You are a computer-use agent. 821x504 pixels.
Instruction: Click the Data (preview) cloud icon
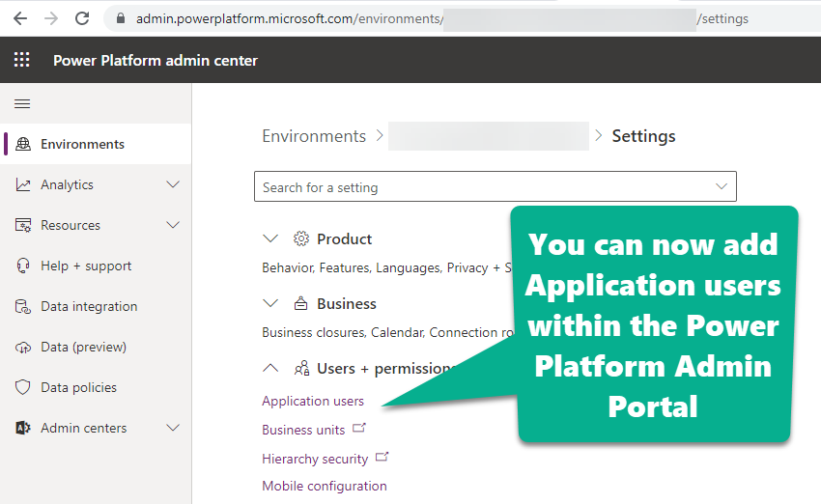click(x=23, y=347)
